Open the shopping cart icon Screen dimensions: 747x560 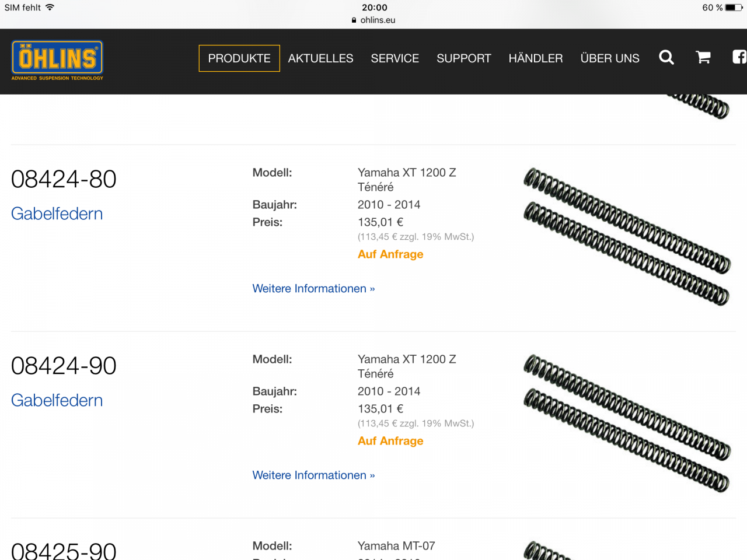[x=703, y=57]
